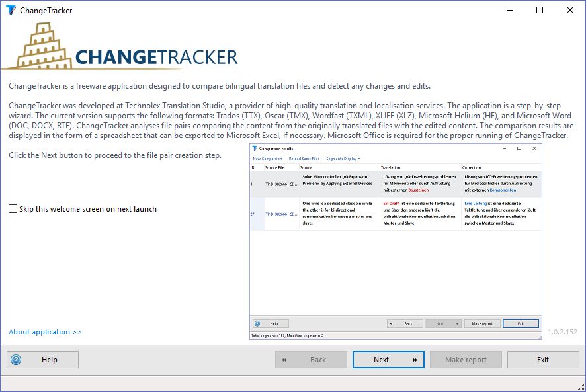Click the Help button

click(x=42, y=360)
